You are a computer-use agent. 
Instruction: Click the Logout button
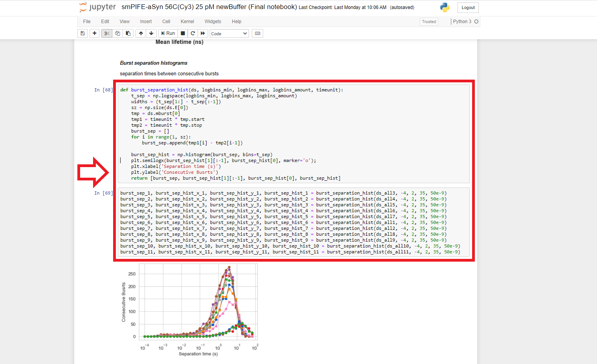tap(468, 7)
